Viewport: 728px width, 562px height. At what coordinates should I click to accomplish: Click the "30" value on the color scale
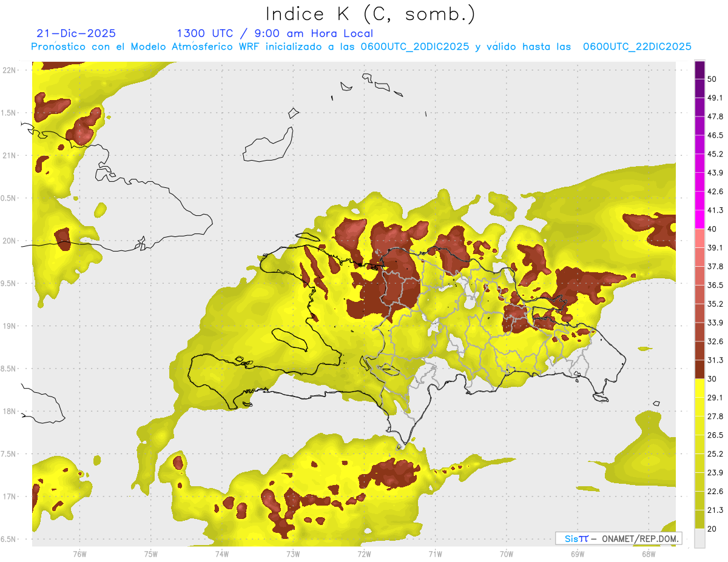[x=712, y=379]
